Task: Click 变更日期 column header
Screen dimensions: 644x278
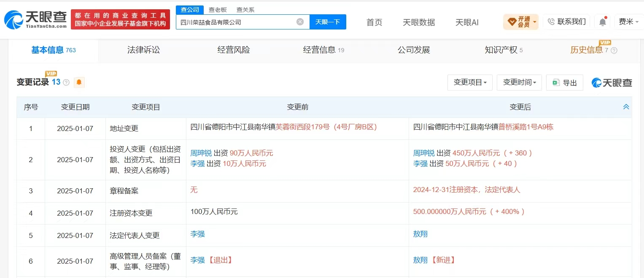Action: (75, 107)
